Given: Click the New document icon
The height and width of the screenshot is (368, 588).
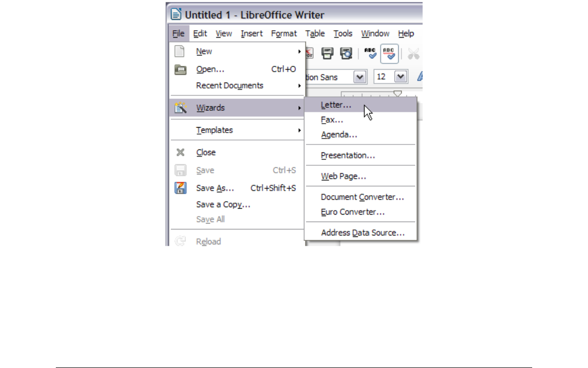Looking at the screenshot, I should pyautogui.click(x=180, y=51).
